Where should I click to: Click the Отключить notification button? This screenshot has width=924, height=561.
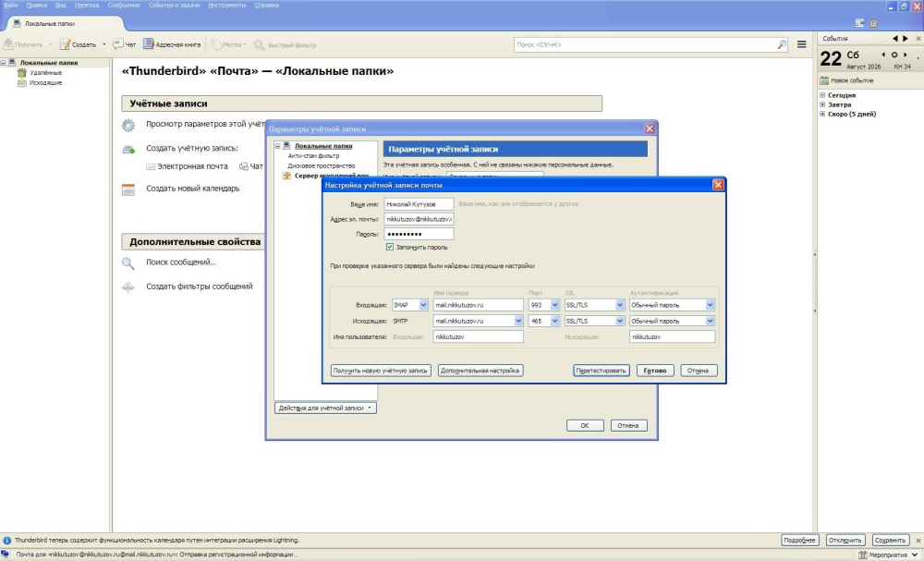(845, 540)
